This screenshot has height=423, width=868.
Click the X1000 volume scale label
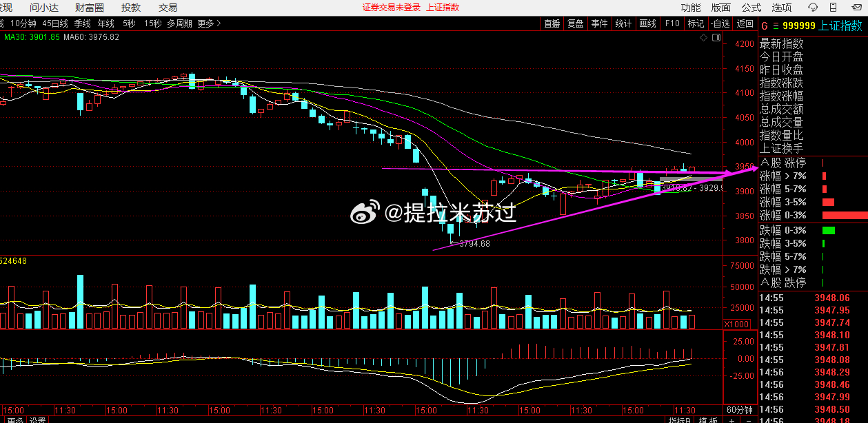[738, 324]
